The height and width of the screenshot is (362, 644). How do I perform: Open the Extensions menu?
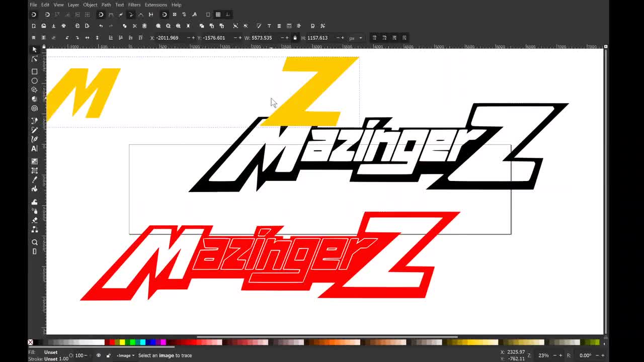156,5
